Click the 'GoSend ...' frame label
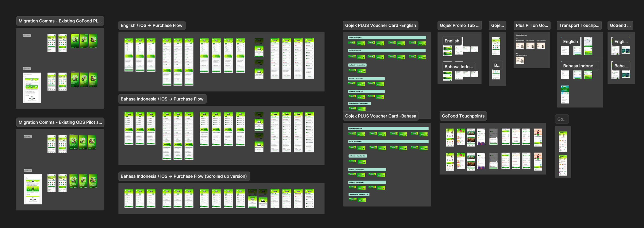The width and height of the screenshot is (644, 228). pyautogui.click(x=620, y=25)
